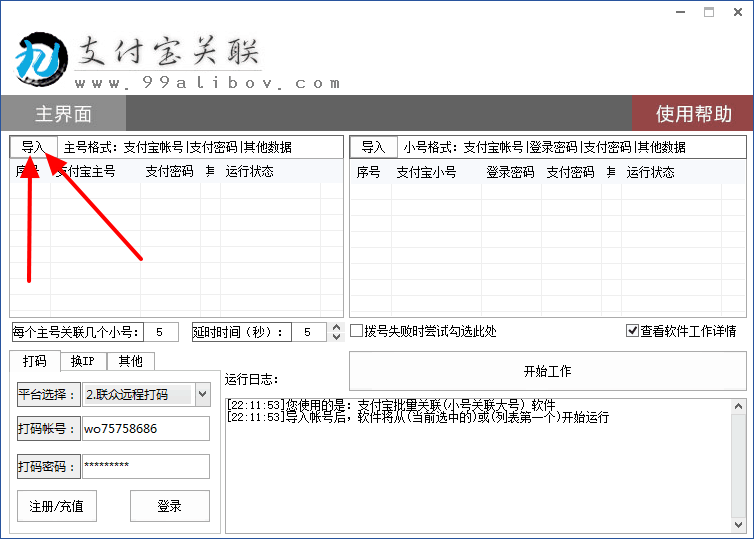Increase delay time with up arrow
This screenshot has width=754, height=539.
[x=337, y=327]
